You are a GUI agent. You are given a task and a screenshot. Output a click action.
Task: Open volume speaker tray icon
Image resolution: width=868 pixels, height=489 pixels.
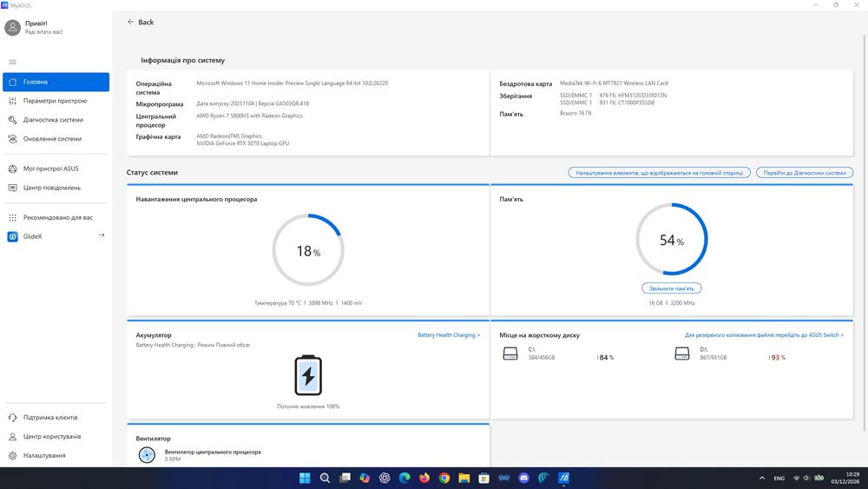tap(806, 478)
